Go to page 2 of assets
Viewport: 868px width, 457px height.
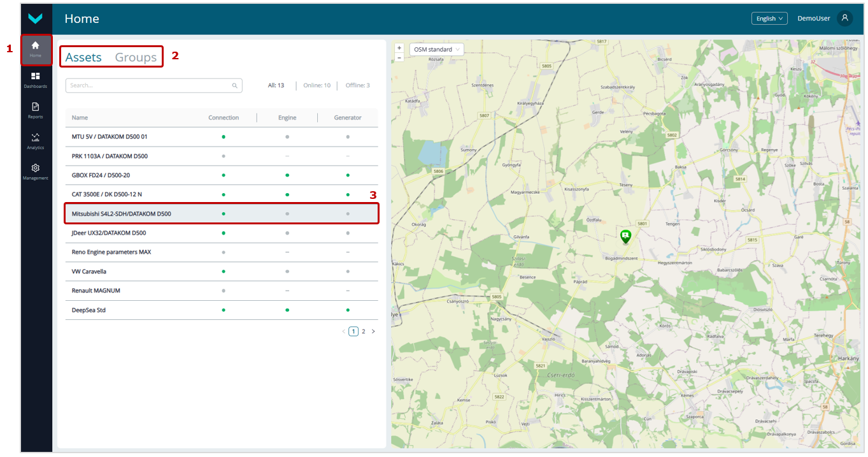(364, 331)
